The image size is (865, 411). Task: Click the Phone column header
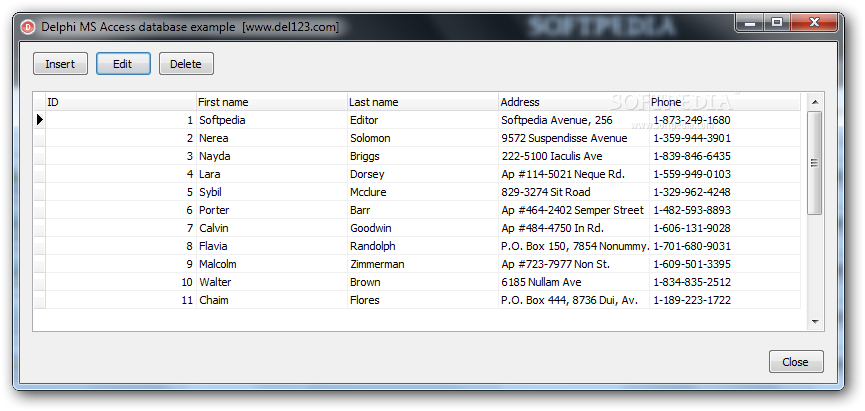point(725,102)
